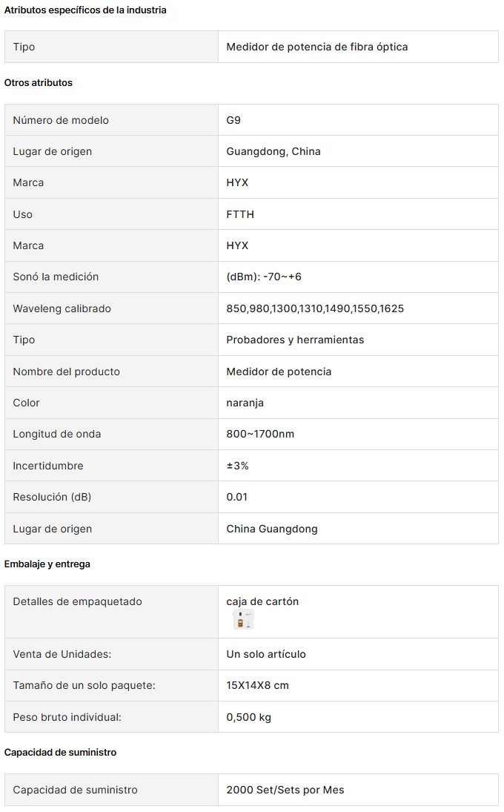Click the 'Número de modelo' label cell
The width and height of the screenshot is (504, 812).
111,120
